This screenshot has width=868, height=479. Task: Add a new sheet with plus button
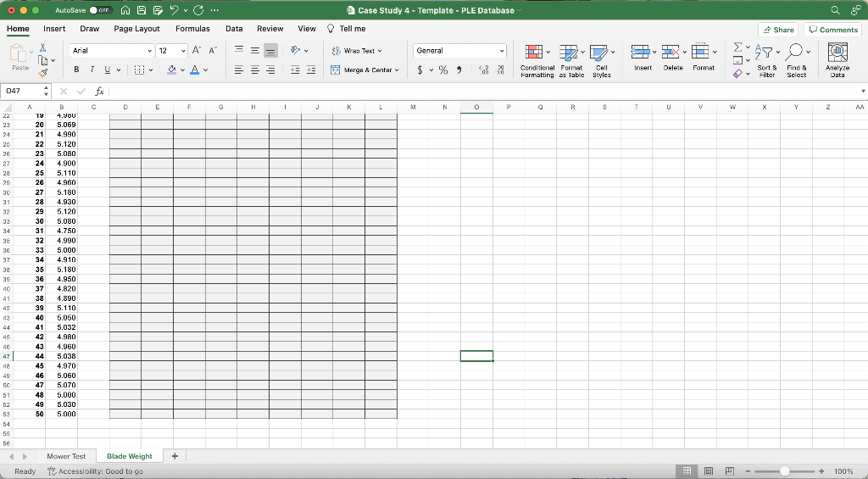(175, 456)
